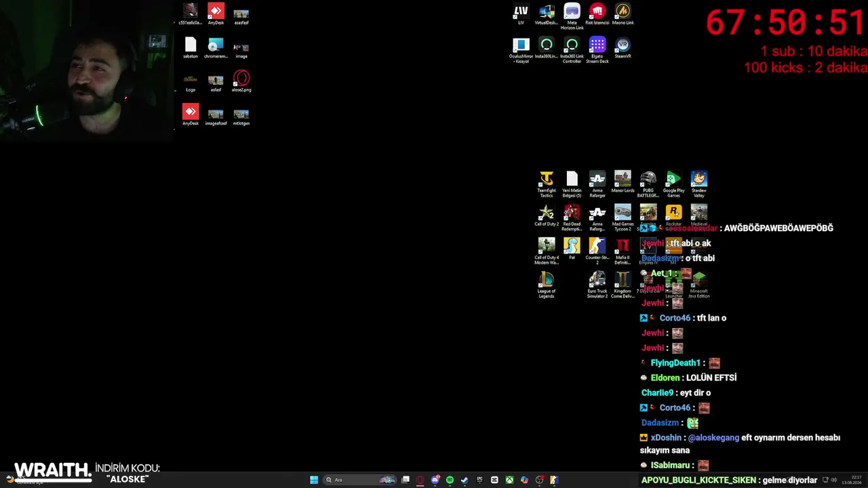The width and height of the screenshot is (868, 488).
Task: Launch Manor Lords
Action: click(x=623, y=182)
